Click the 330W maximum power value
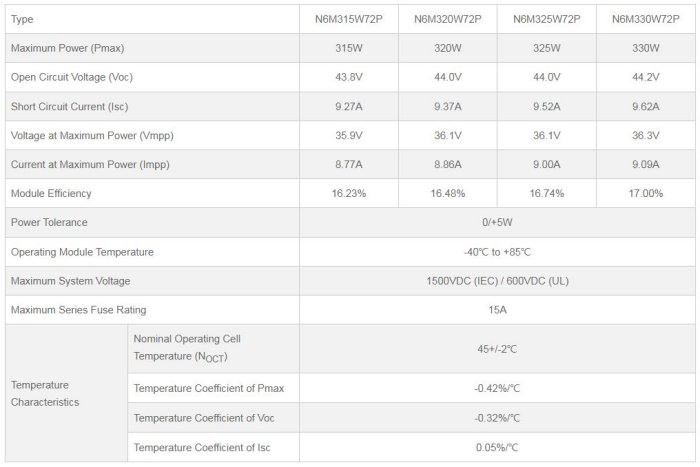700x467 pixels. [x=646, y=48]
